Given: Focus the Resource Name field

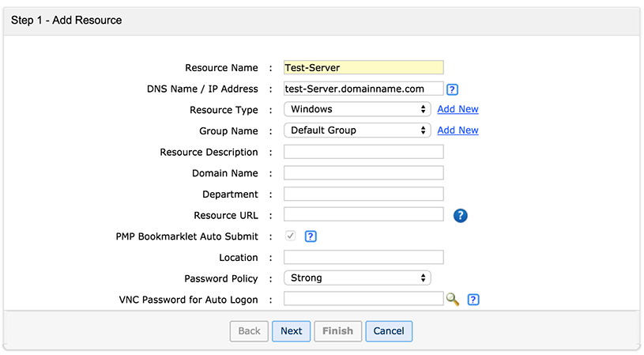Looking at the screenshot, I should [x=363, y=68].
